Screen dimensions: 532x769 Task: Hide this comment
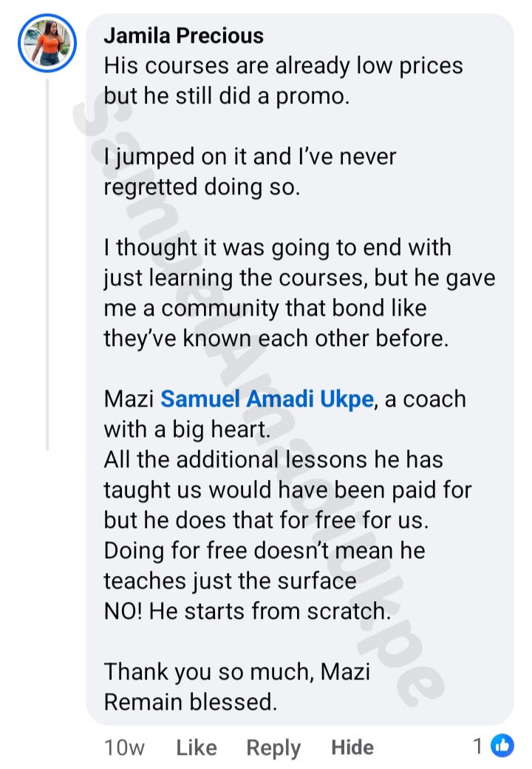(352, 748)
